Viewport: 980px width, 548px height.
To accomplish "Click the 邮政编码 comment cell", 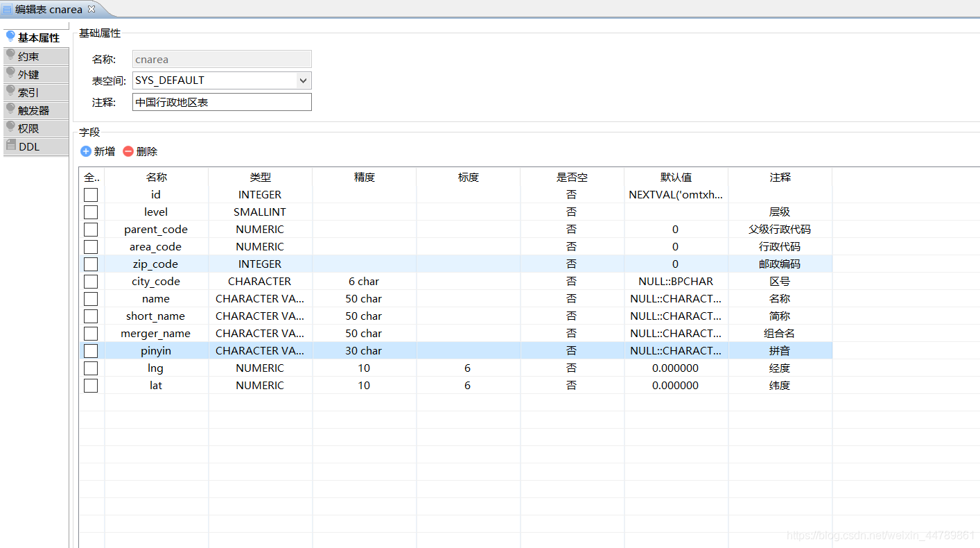I will 780,264.
